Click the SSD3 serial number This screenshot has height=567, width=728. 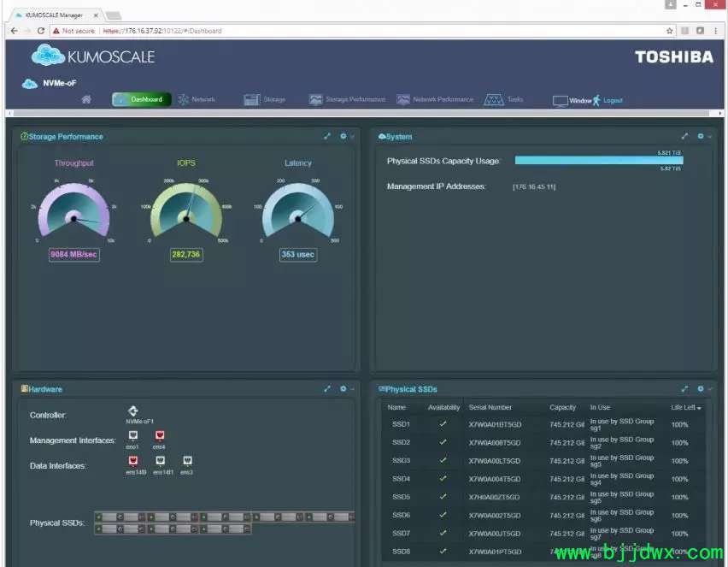[495, 461]
